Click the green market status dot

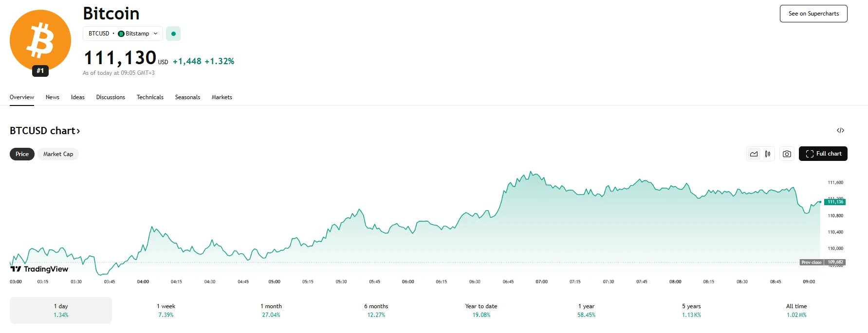point(173,34)
